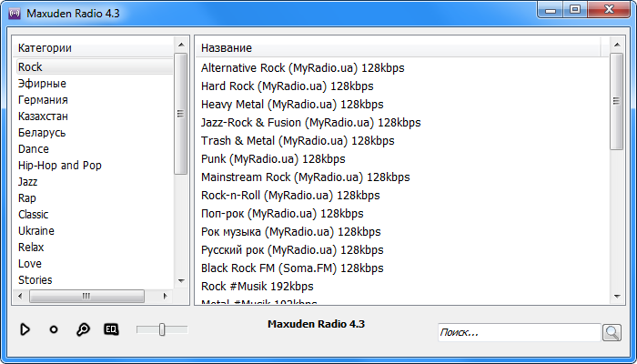This screenshot has height=364, width=637.
Task: Select Punk (MyRadio.ua) 128kbps station
Action: 273,159
